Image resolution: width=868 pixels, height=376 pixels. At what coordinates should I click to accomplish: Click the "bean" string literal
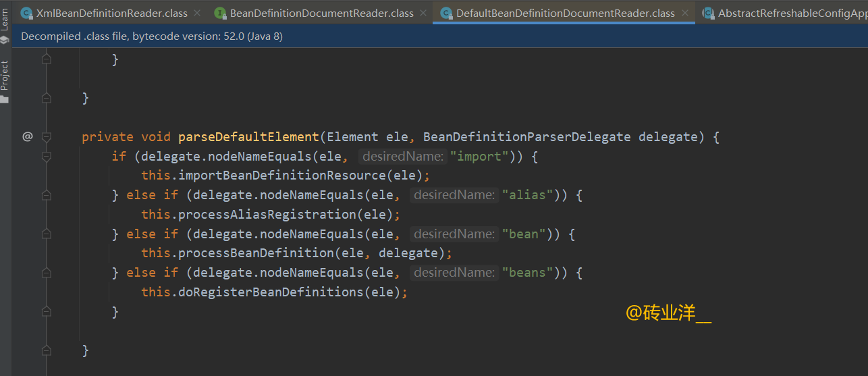524,234
